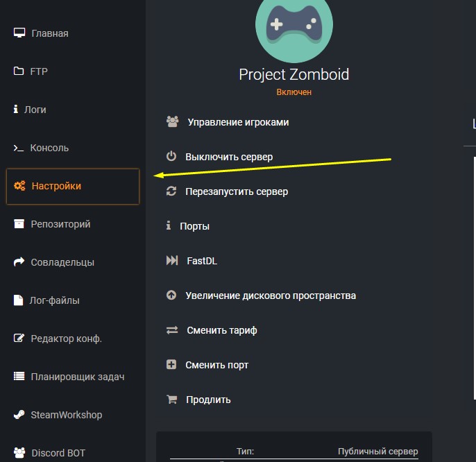Viewport: 476px width, 462px height.
Task: Click the share arrow icon for Совладельцы
Action: tap(19, 262)
